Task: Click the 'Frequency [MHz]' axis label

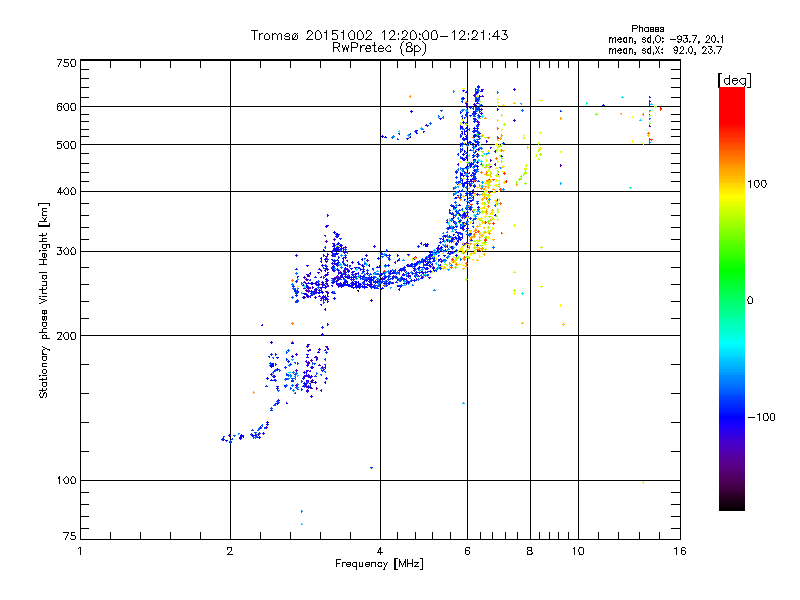Action: tap(379, 564)
